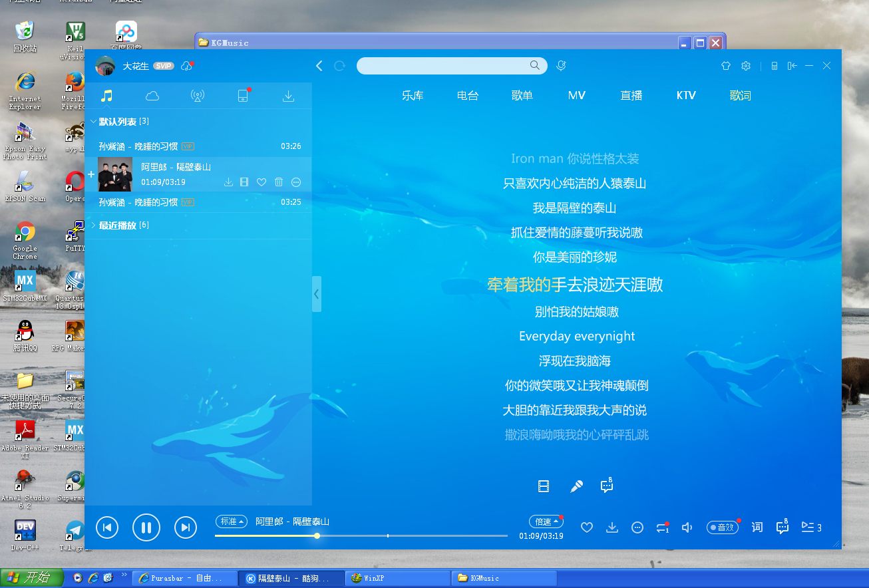
Task: Open the KTV tab
Action: point(686,96)
